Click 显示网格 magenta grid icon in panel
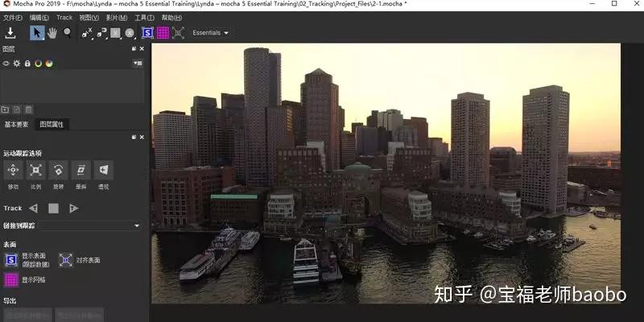 coord(11,280)
